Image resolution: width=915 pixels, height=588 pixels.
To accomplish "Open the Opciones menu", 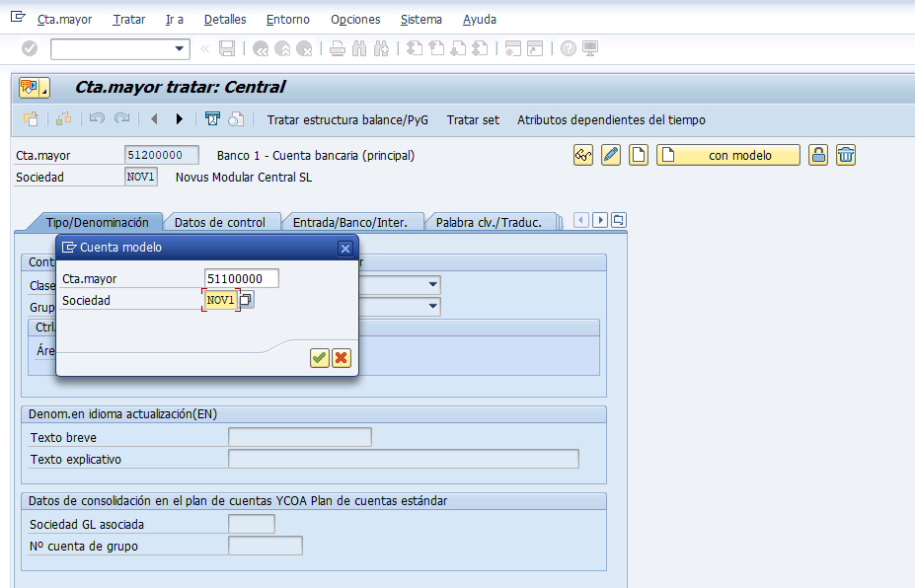I will point(355,20).
